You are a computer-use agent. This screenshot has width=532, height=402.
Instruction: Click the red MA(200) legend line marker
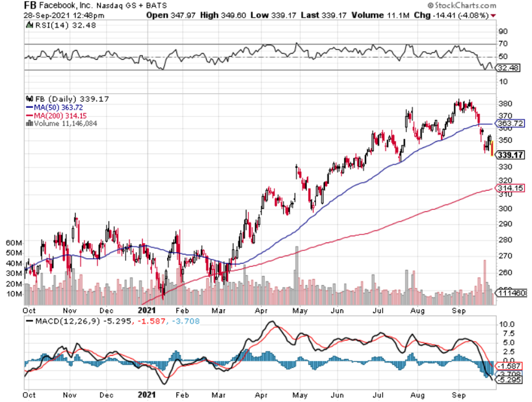coord(30,116)
